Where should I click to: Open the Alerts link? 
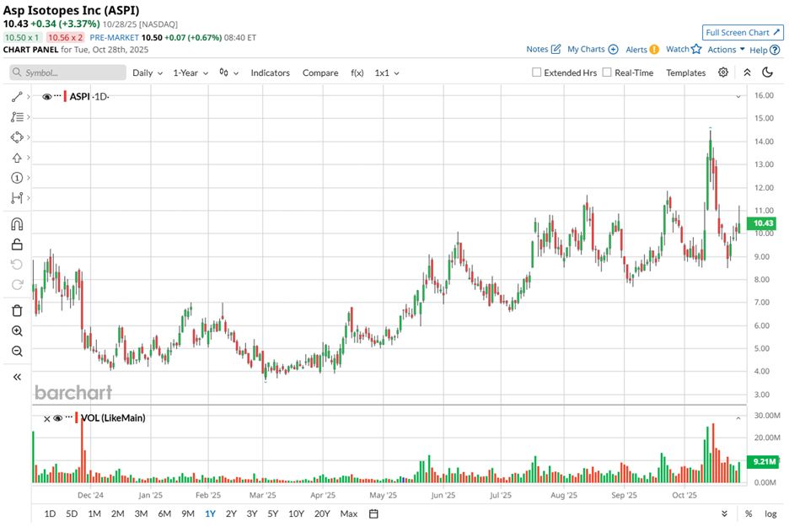pyautogui.click(x=642, y=50)
